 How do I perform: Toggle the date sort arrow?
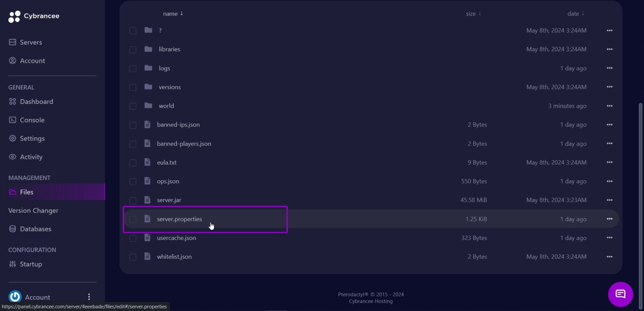click(584, 13)
